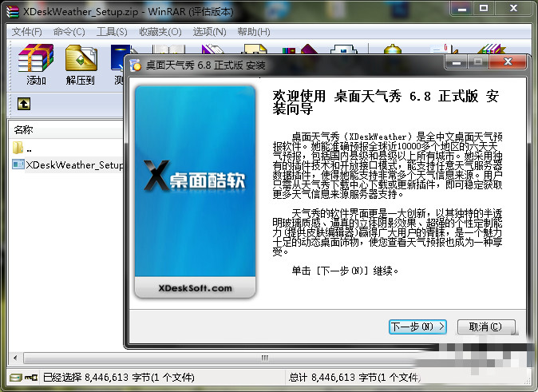Viewport: 538px width, 392px height.
Task: Open the 文件(F) menu
Action: tap(27, 32)
